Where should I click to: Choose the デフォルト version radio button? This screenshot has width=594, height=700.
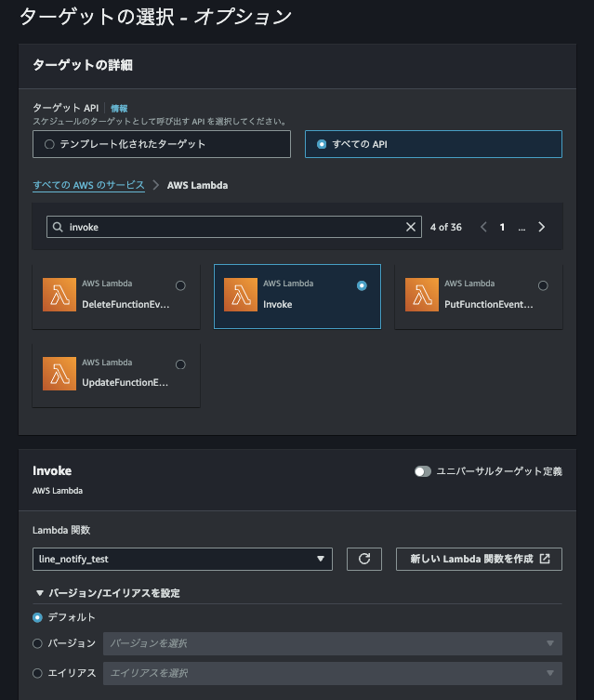[x=37, y=617]
